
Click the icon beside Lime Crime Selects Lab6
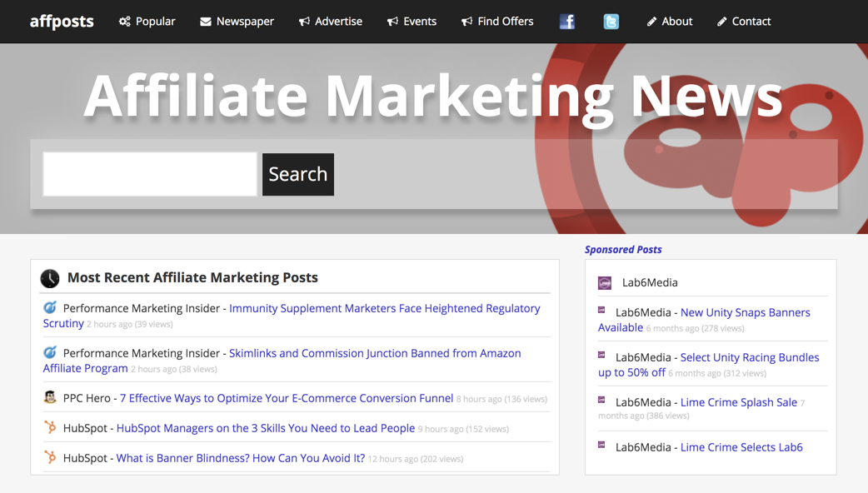click(x=601, y=445)
